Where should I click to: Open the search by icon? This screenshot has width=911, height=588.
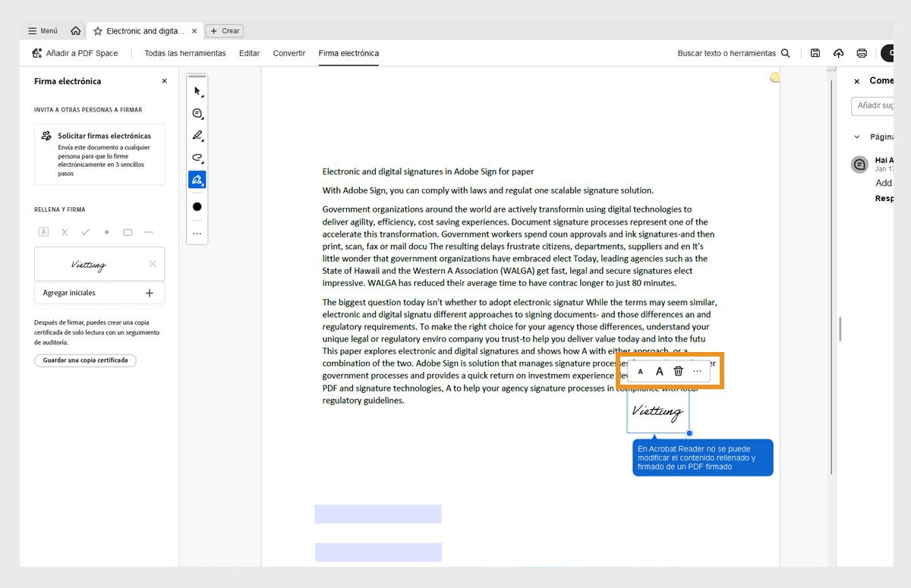click(785, 53)
